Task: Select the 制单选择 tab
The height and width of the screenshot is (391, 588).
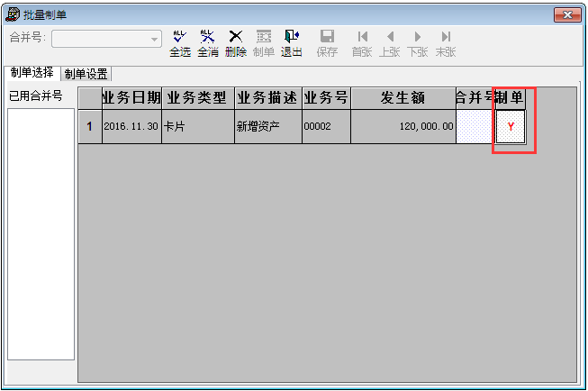Action: [32, 73]
